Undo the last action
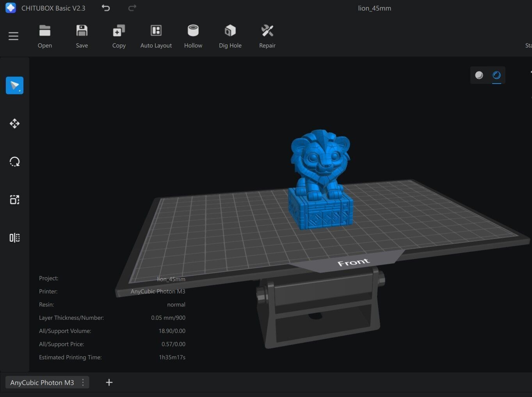 click(x=106, y=8)
